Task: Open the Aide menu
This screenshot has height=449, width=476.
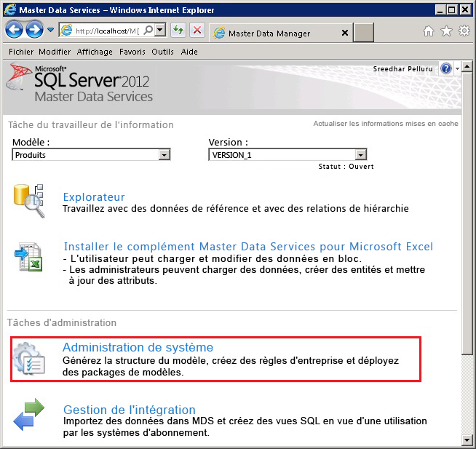Action: [x=189, y=52]
